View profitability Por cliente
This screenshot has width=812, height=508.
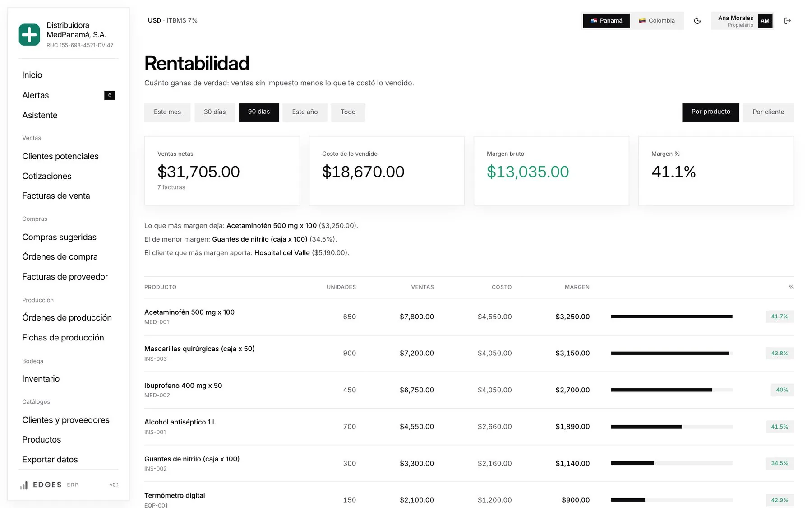768,112
